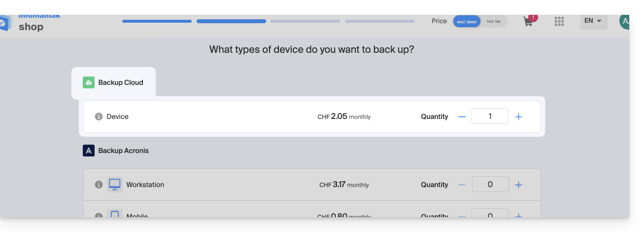Click the Backup Acronis logo icon
This screenshot has height=232, width=644.
point(89,151)
